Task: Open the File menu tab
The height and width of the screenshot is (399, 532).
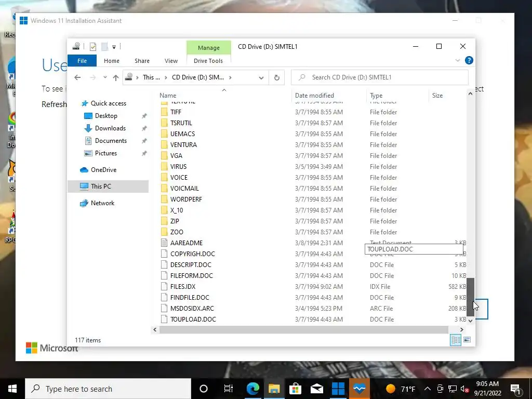Action: pyautogui.click(x=82, y=61)
